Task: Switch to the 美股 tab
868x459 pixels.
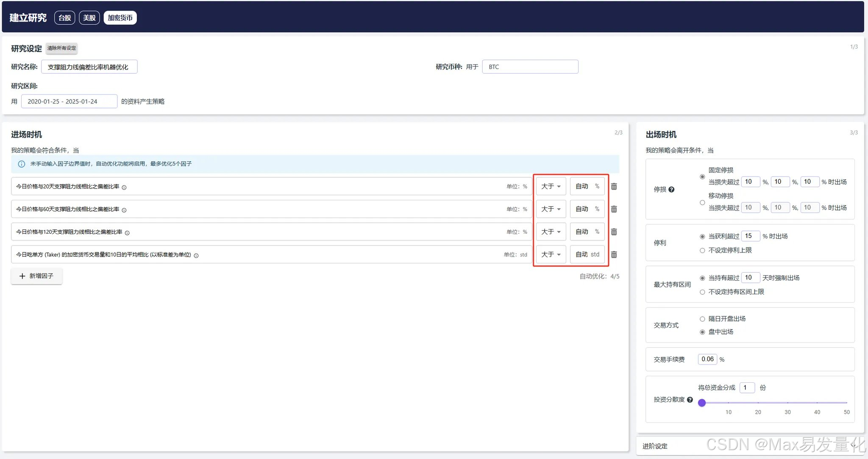Action: (x=89, y=18)
